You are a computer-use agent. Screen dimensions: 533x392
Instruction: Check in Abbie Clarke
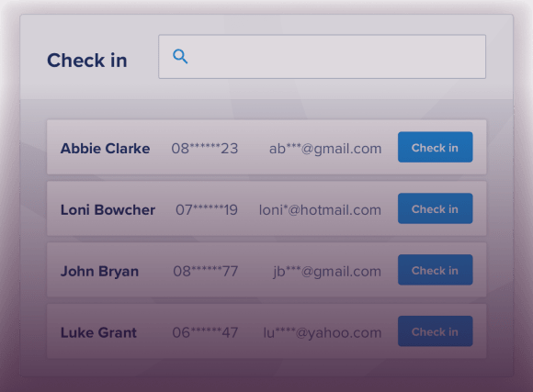click(x=435, y=147)
